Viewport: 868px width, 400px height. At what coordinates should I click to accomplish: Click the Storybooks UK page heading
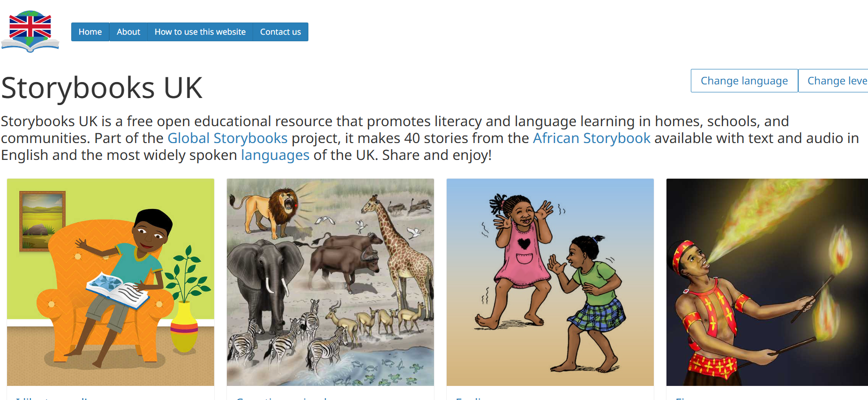coord(102,88)
